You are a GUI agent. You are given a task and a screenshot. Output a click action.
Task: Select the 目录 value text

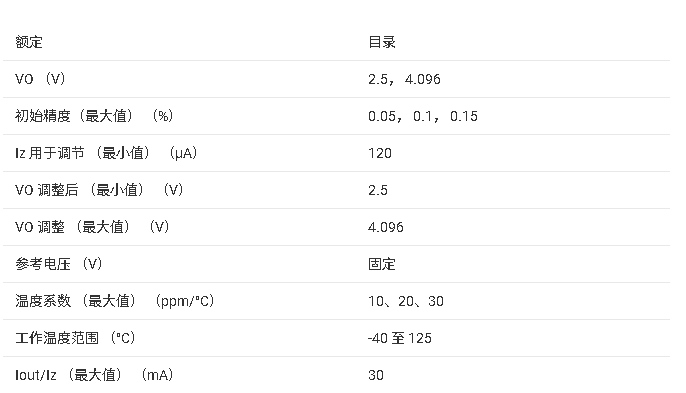pyautogui.click(x=382, y=42)
